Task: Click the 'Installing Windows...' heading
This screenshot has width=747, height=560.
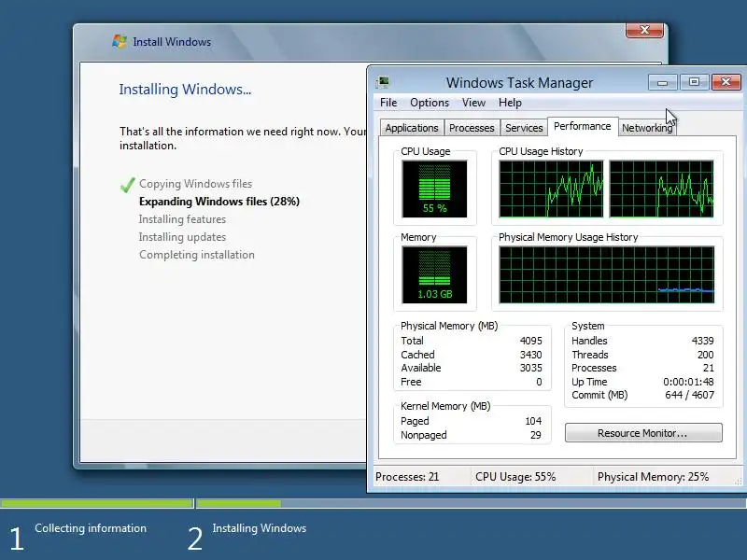Action: pyautogui.click(x=185, y=89)
